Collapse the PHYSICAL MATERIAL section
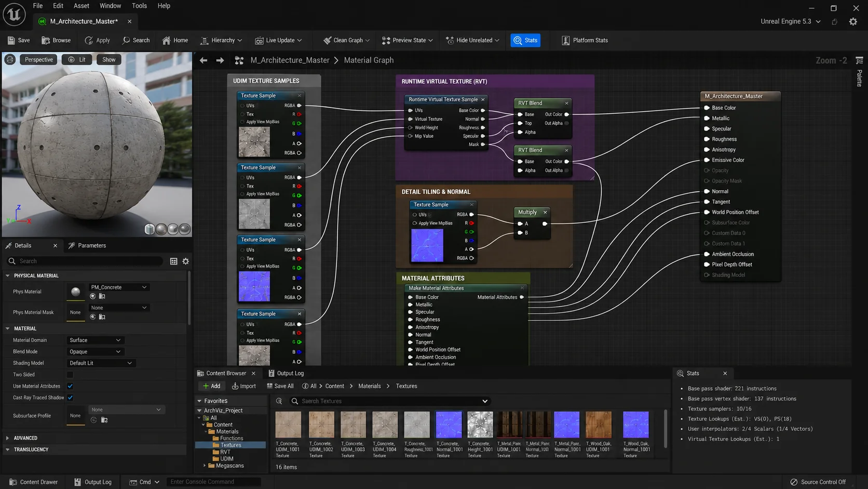Screen dimensions: 868x489 (x=8, y=276)
